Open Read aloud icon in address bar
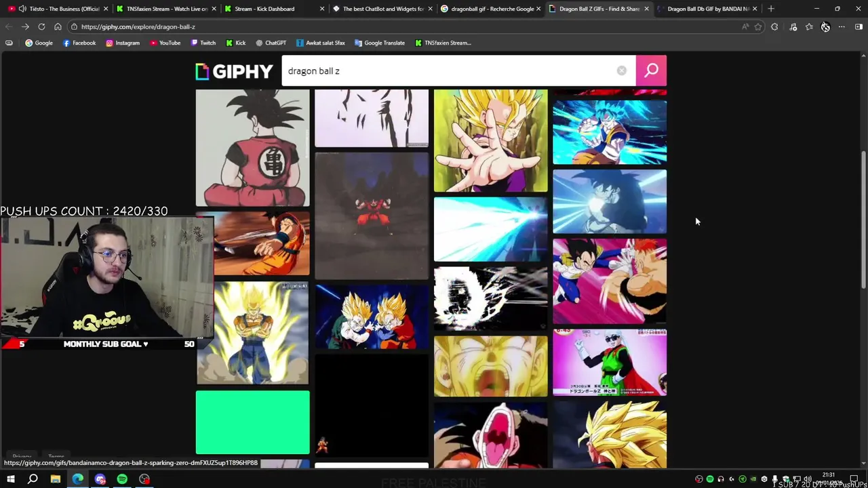868x488 pixels. [x=745, y=26]
